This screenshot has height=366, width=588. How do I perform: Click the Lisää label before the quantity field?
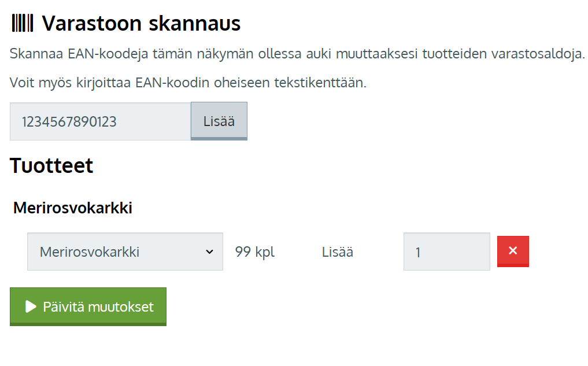pos(338,252)
